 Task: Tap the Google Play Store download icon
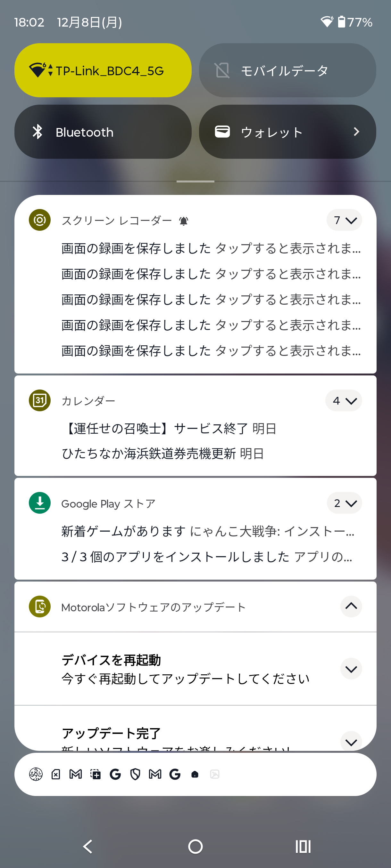tap(40, 503)
